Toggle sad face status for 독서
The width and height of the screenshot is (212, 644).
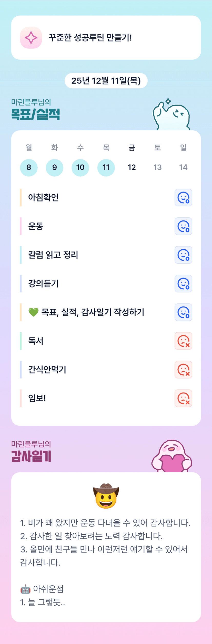[x=183, y=341]
